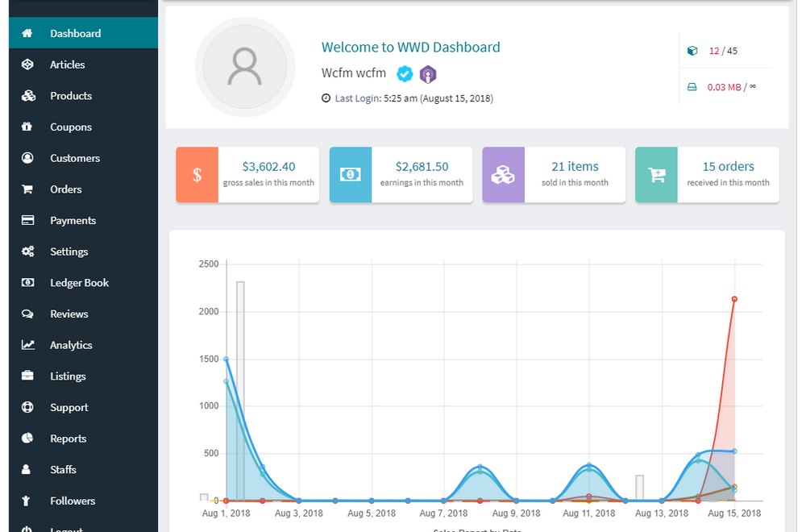Click the blue data point at 1500 on Aug 1
This screenshot has width=806, height=532.
coord(226,360)
